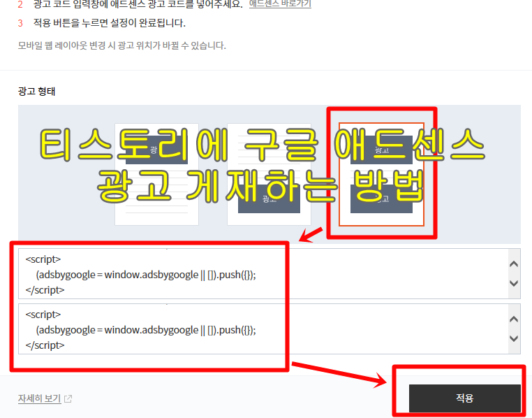Viewport: 532px width, 418px height.
Task: Select ad layout with top and bottom ads
Action: (381, 174)
